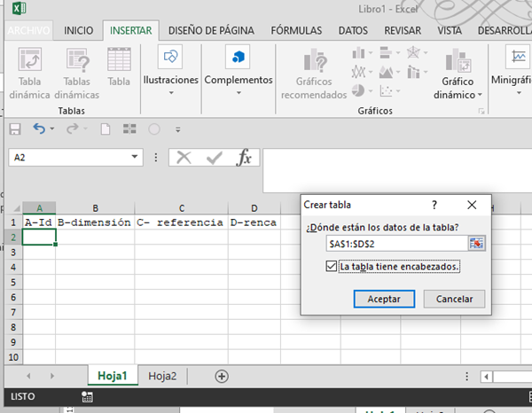Click the Gráfico dinámico icon

(458, 60)
